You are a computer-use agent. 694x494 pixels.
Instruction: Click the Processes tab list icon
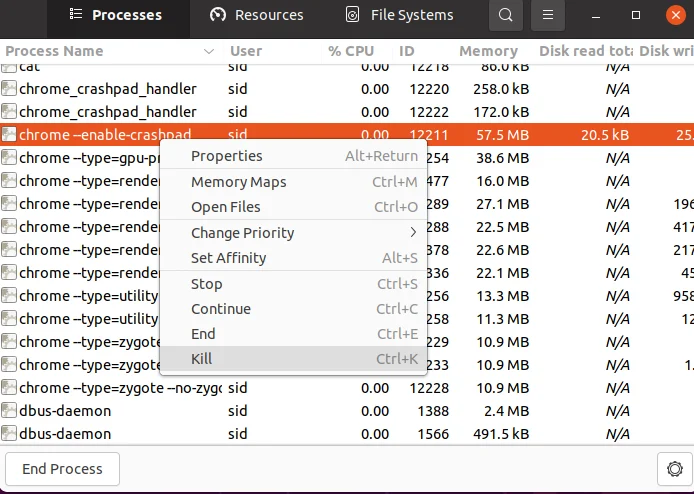point(76,15)
